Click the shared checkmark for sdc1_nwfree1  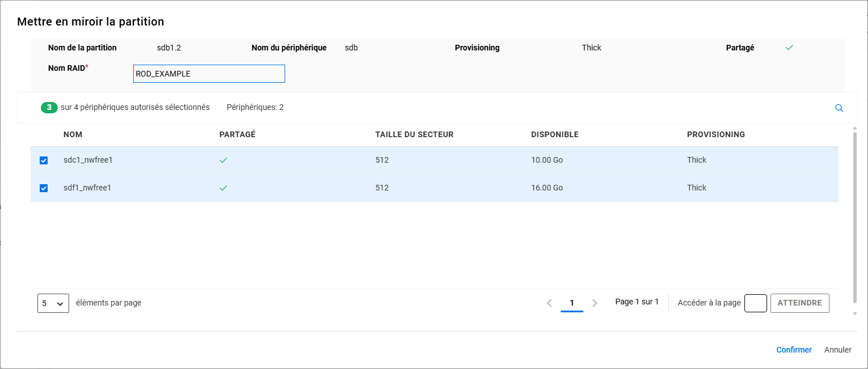pos(223,160)
